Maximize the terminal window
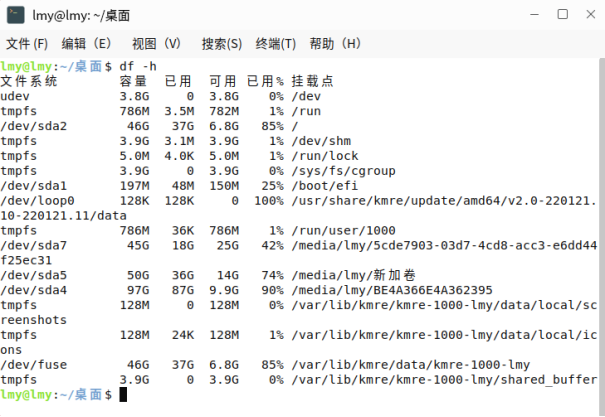This screenshot has width=605, height=417. pyautogui.click(x=562, y=14)
